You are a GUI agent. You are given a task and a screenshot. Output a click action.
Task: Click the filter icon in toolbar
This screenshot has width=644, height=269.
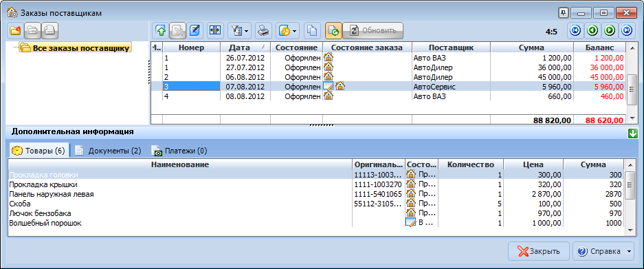236,30
